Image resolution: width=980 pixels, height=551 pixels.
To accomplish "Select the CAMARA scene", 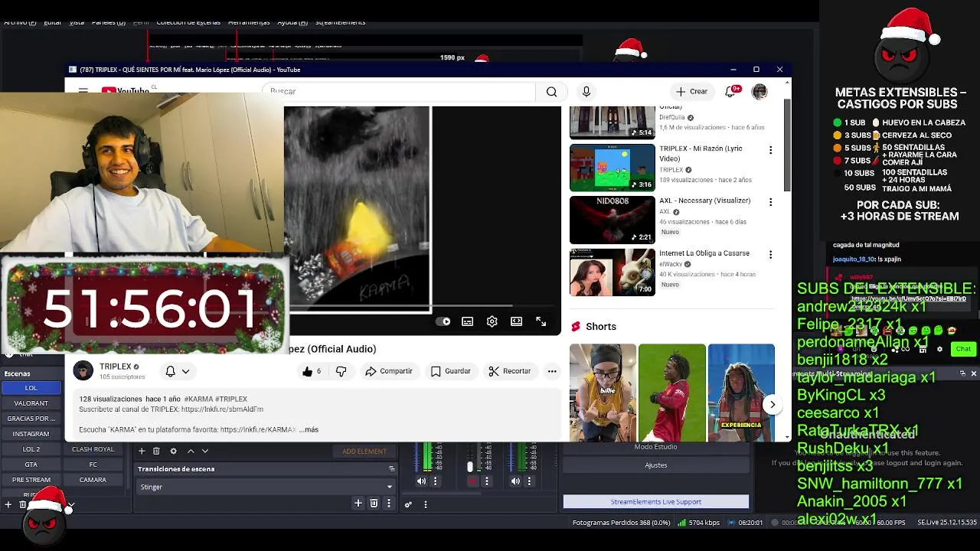I will click(93, 480).
